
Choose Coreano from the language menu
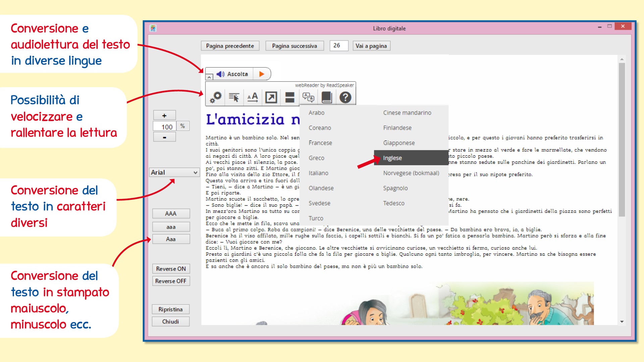click(x=320, y=128)
